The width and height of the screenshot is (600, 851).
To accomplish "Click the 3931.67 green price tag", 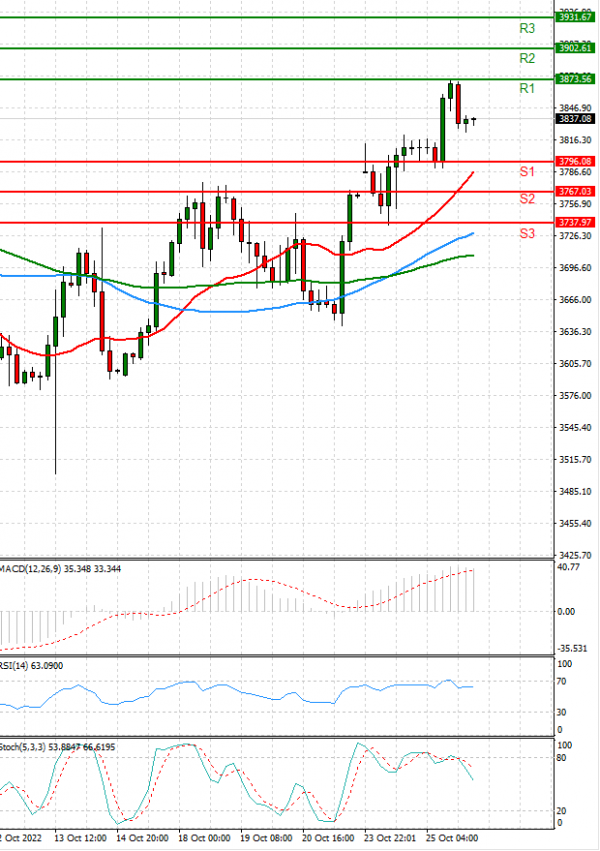I will pyautogui.click(x=575, y=18).
